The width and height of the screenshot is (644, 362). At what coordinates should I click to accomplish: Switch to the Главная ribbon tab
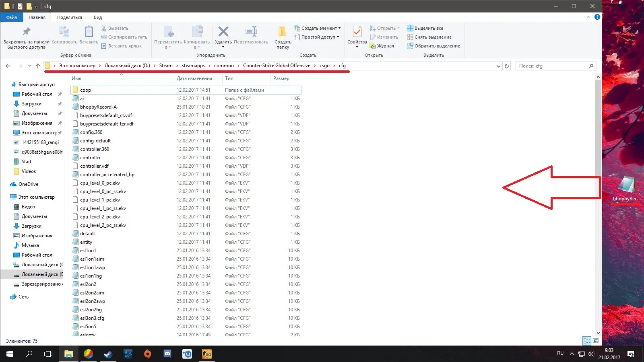(x=37, y=17)
